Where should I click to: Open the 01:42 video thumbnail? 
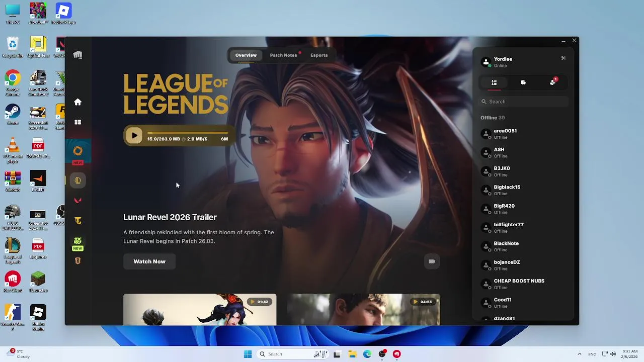point(200,309)
